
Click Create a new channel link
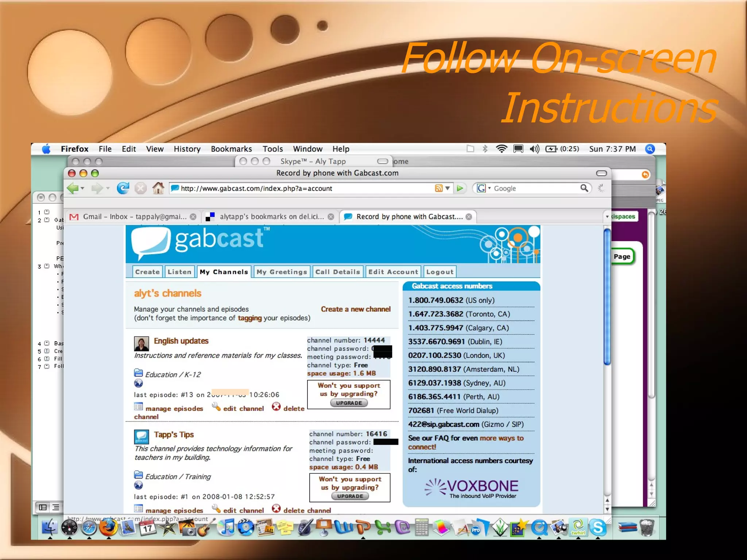click(356, 309)
